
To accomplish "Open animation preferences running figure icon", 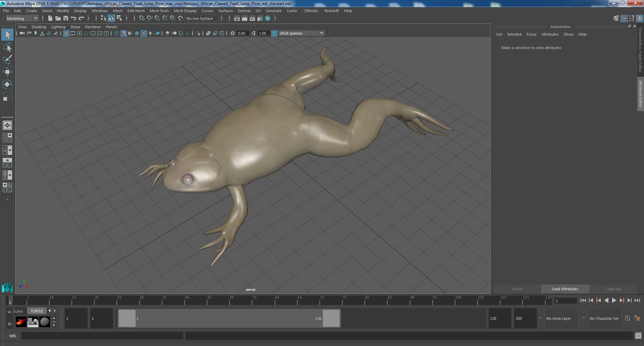I will (637, 318).
